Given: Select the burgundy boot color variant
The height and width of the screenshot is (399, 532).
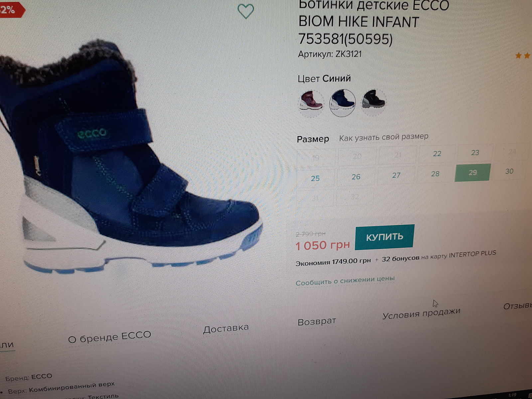Looking at the screenshot, I should point(311,103).
